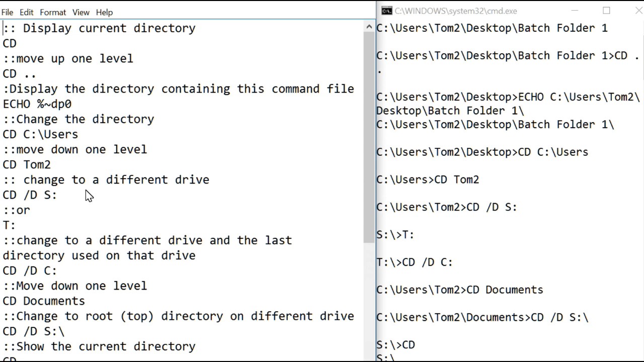Click the 'CD Documents' line in Notepad
The image size is (644, 362).
(x=44, y=301)
